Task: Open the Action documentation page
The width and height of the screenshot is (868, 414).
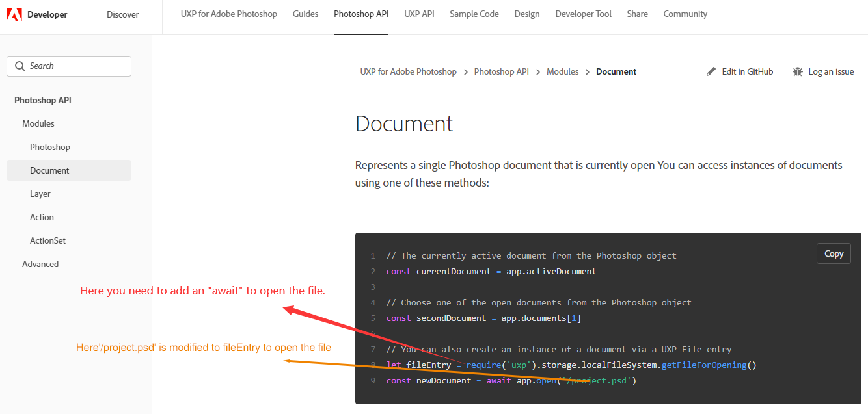Action: click(42, 216)
